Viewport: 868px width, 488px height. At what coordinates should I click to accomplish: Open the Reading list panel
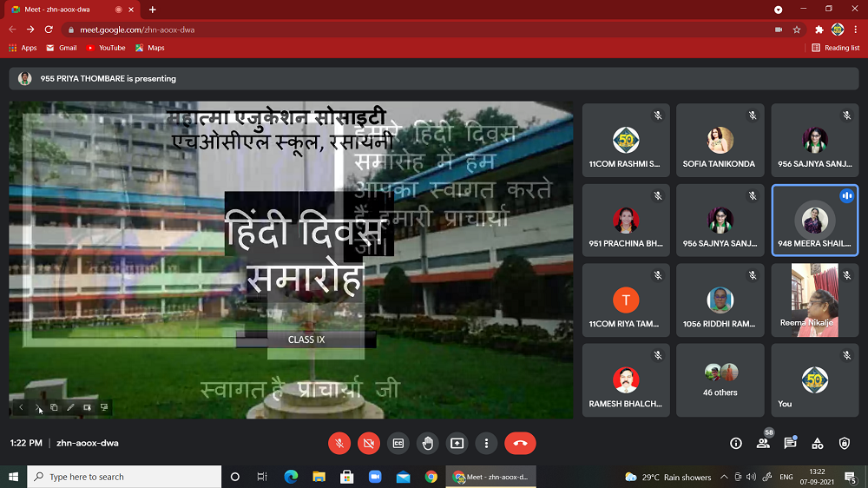point(836,48)
